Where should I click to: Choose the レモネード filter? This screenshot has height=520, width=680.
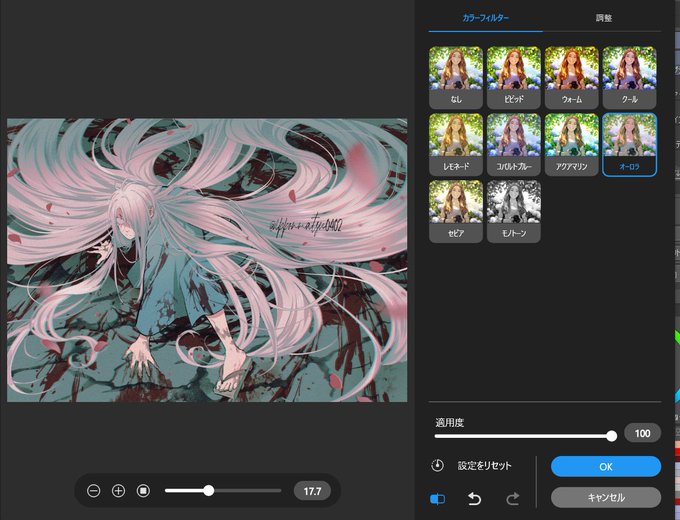456,144
